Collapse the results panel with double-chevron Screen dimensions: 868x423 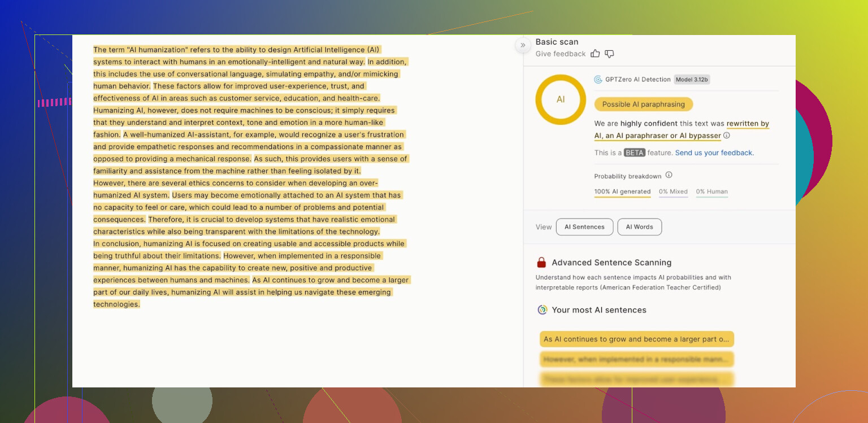pyautogui.click(x=523, y=45)
